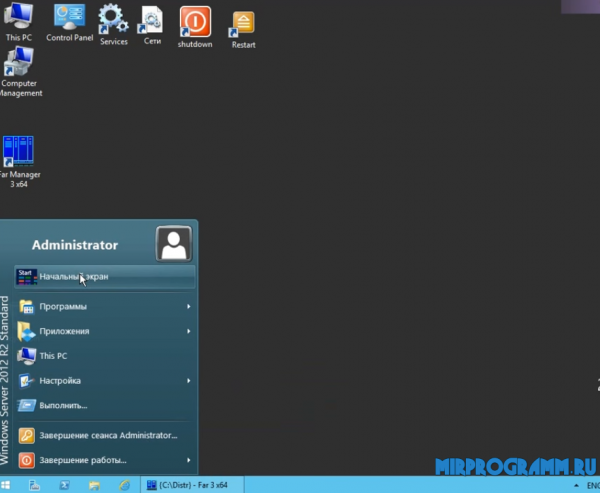Viewport: 600px width, 493px height.
Task: Open File Explorer from taskbar
Action: 94,485
